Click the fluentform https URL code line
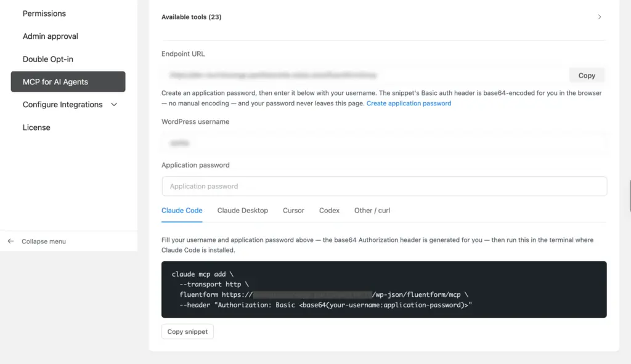 coord(324,295)
